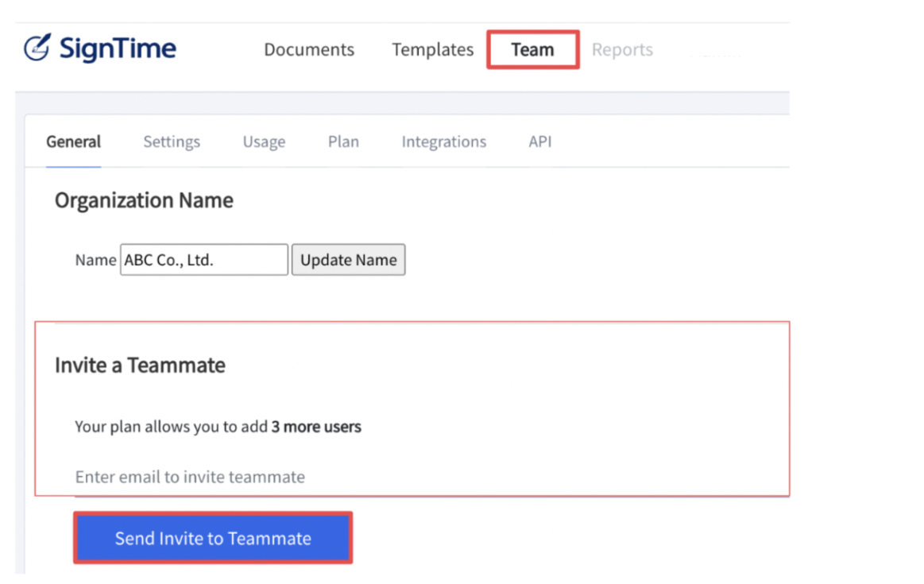924x584 pixels.
Task: Select the General tab
Action: point(74,141)
